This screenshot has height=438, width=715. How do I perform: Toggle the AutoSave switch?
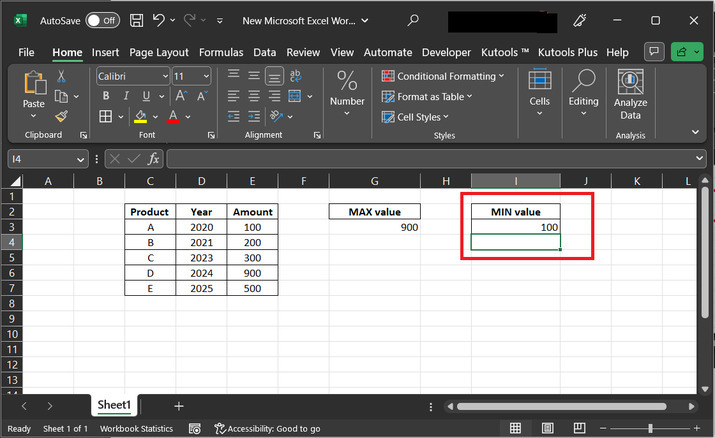click(x=101, y=20)
